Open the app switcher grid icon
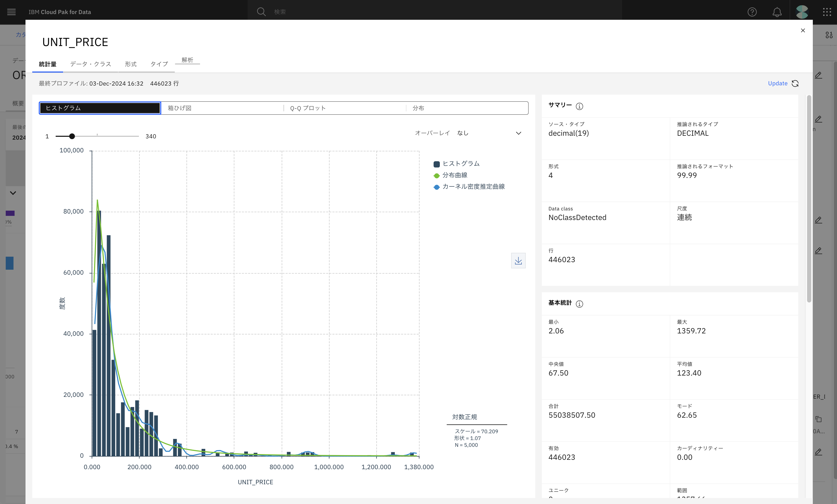The image size is (837, 504). [827, 12]
